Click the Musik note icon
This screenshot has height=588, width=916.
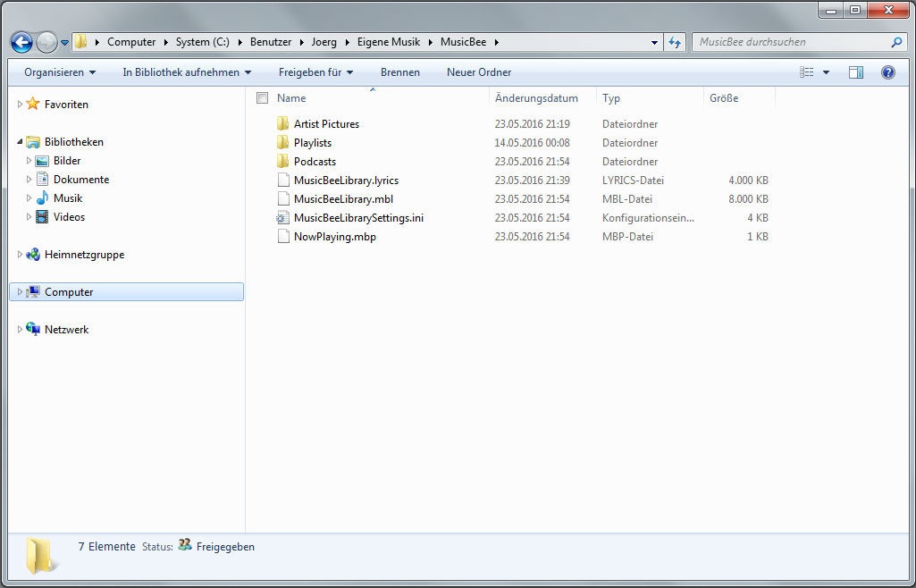tap(42, 198)
